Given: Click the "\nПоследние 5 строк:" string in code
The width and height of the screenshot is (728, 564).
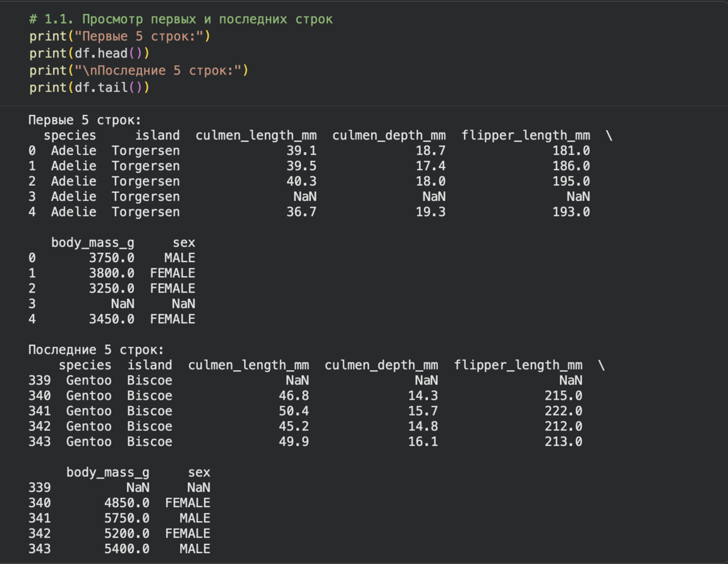Looking at the screenshot, I should point(162,70).
